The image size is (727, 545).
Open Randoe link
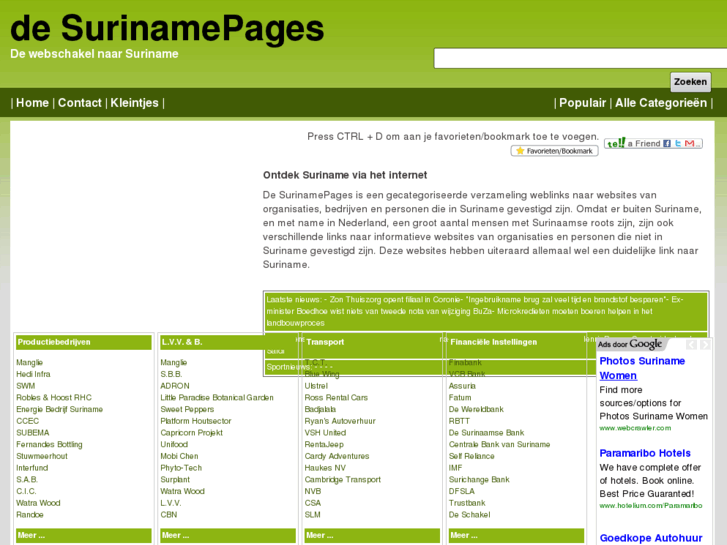[30, 514]
